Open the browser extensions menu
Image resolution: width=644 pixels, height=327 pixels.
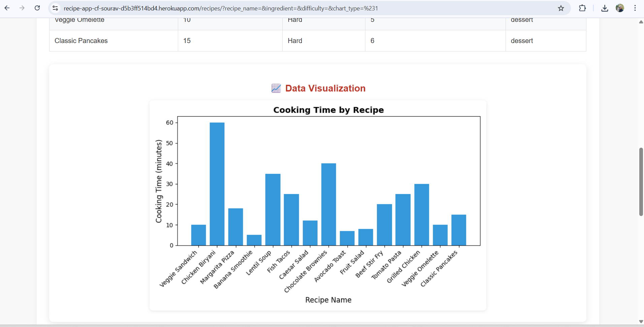[582, 8]
